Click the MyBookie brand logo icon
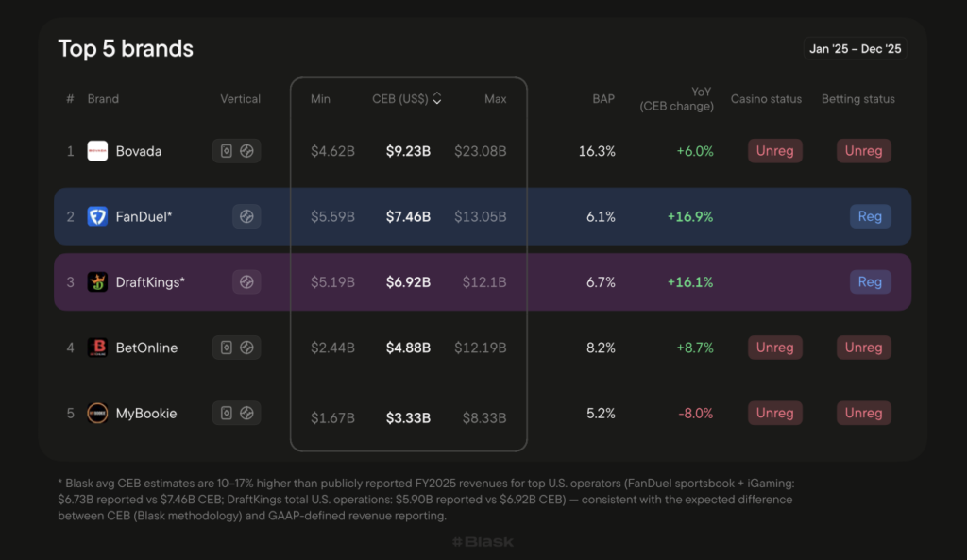 click(x=97, y=413)
